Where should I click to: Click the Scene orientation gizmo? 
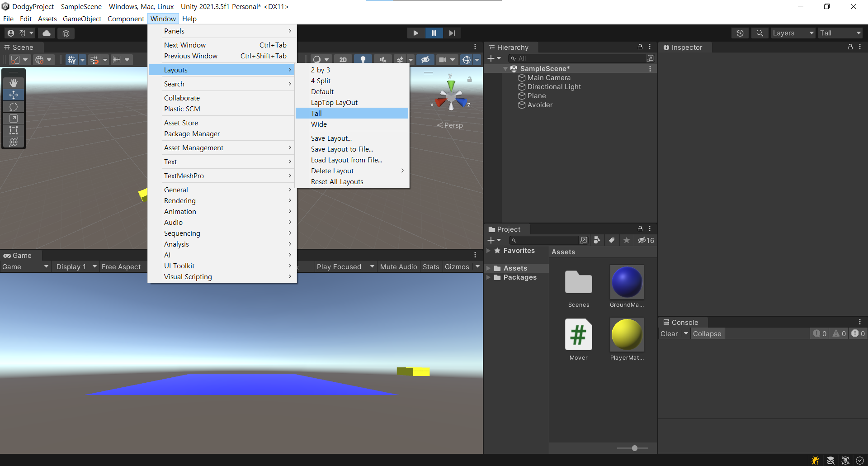pyautogui.click(x=451, y=96)
